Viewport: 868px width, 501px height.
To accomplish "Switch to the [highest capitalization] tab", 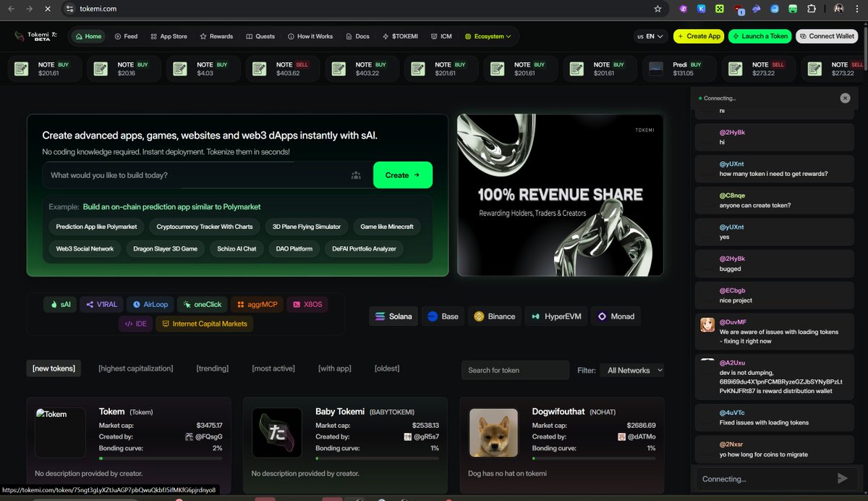I will click(136, 369).
